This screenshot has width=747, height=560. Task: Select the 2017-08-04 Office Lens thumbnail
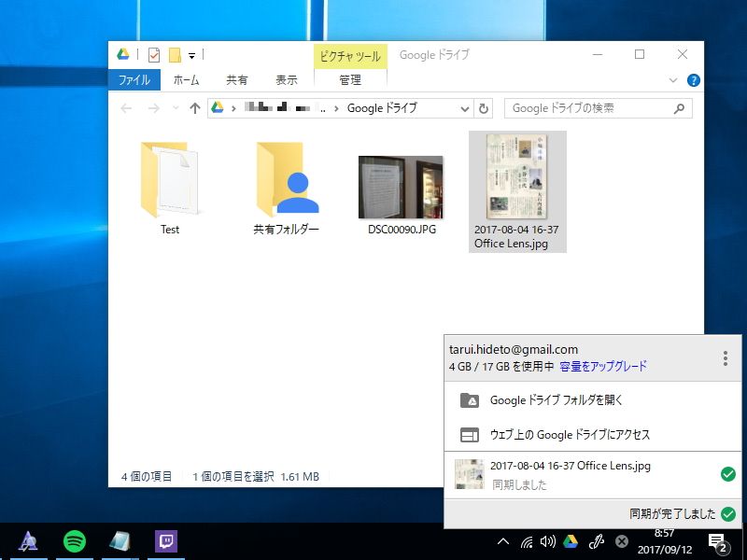click(517, 179)
